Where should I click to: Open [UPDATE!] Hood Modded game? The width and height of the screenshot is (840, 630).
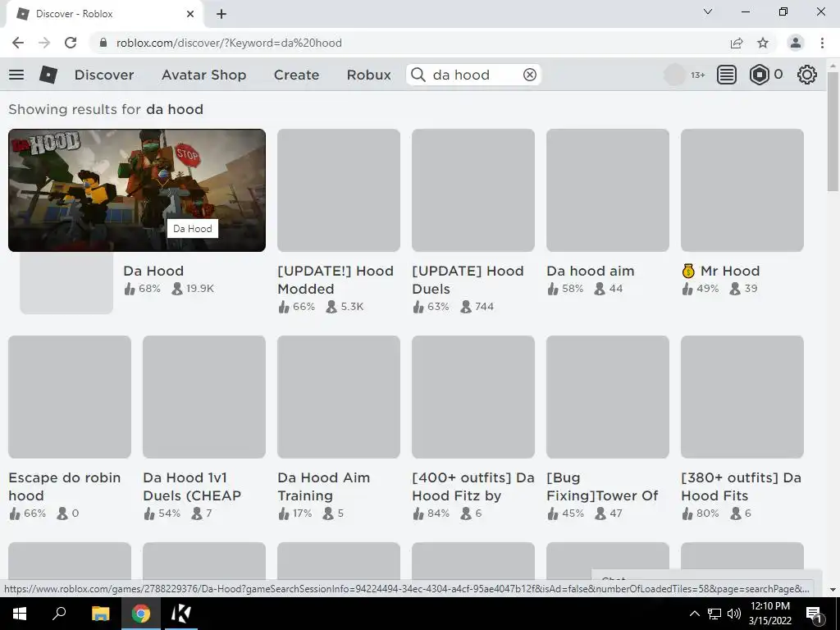click(x=336, y=280)
